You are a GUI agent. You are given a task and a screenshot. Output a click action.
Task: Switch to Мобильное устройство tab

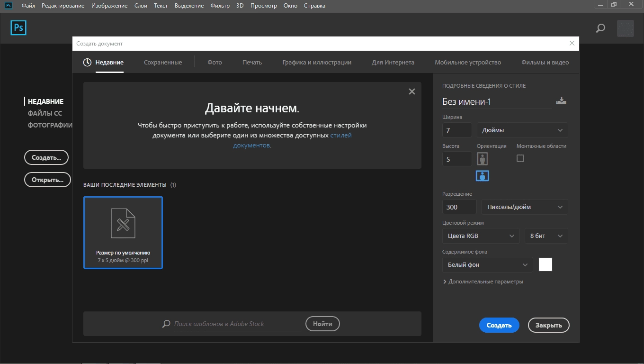468,62
